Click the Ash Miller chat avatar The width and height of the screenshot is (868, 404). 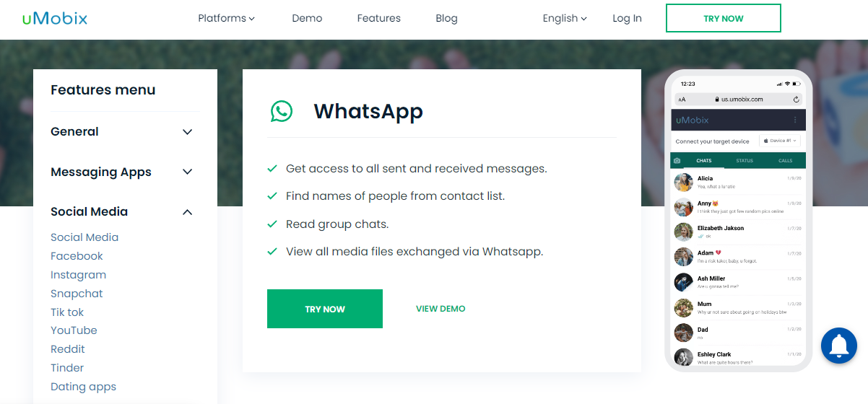(x=684, y=282)
